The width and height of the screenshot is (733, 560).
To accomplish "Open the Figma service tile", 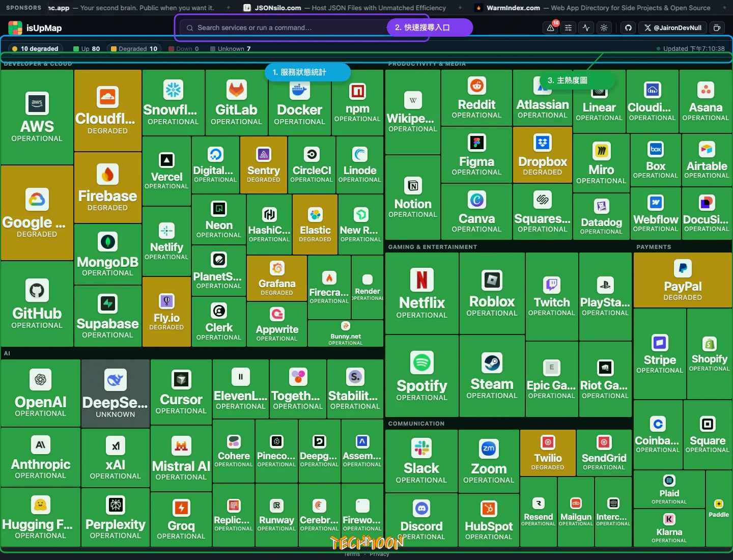I will [x=476, y=155].
